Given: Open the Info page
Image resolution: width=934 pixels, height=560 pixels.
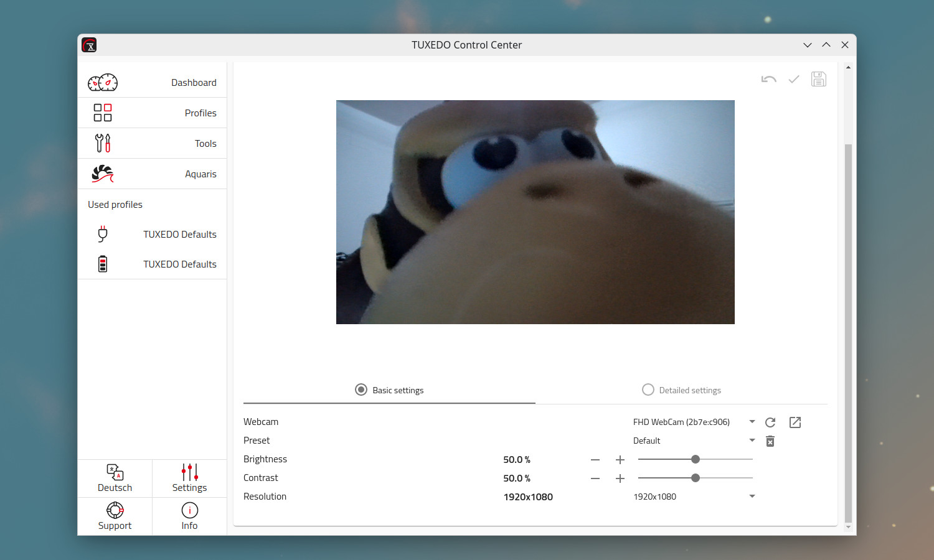Looking at the screenshot, I should pos(189,516).
